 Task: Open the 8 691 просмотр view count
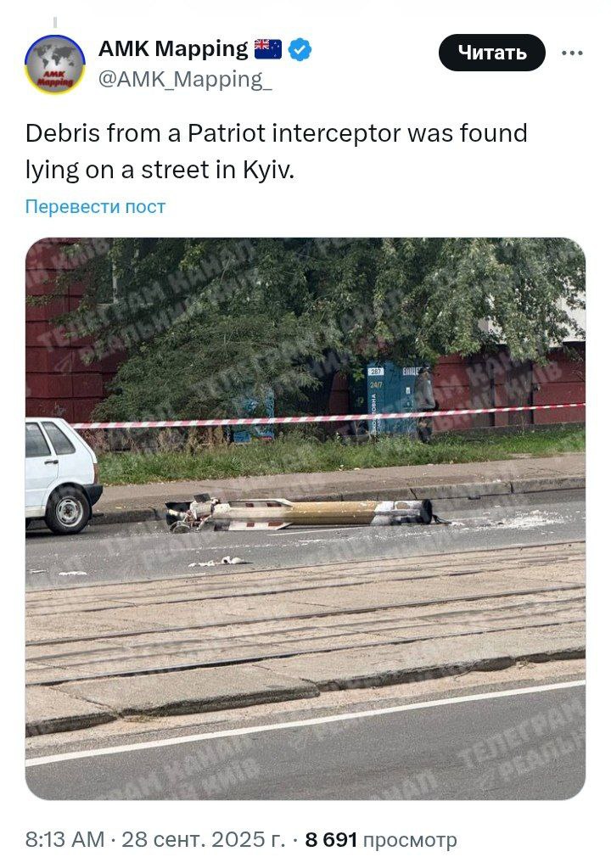[x=381, y=840]
